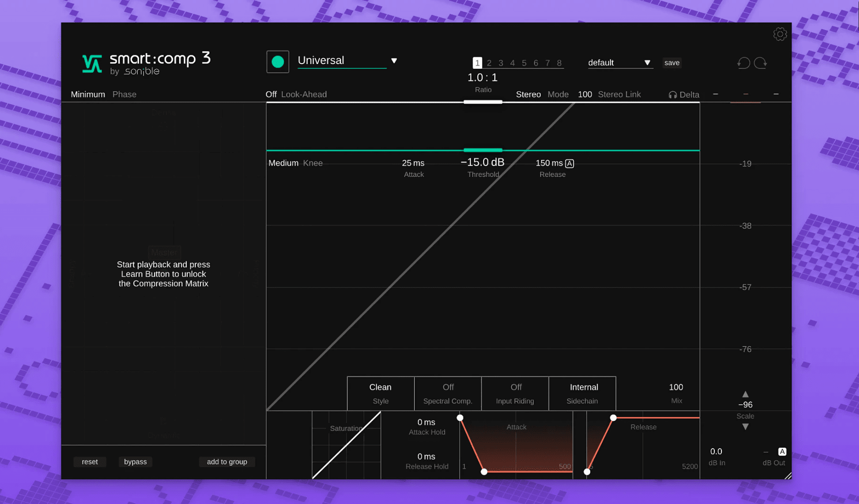Click the white Ratio handle

[x=483, y=102]
